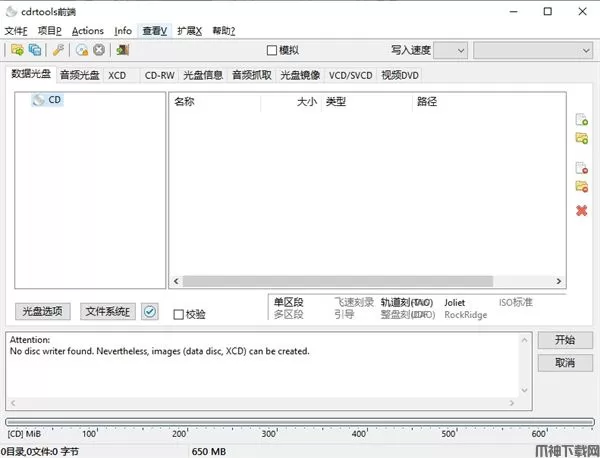Screen dimensions: 600x458
Task: Switch to the 音频光盘 tab
Action: (x=80, y=75)
